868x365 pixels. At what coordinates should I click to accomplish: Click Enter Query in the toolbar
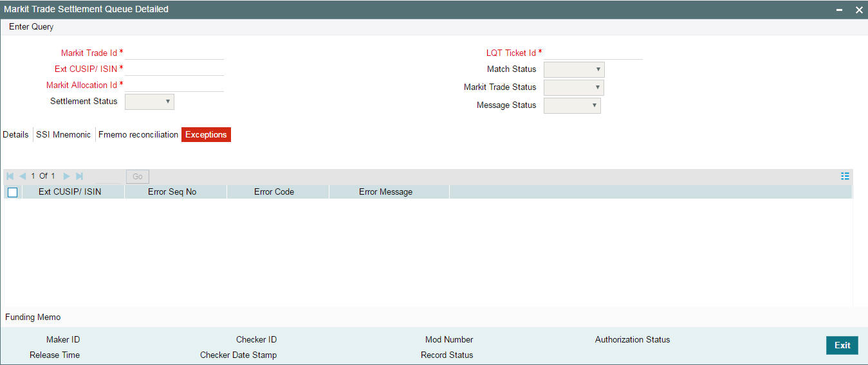31,27
